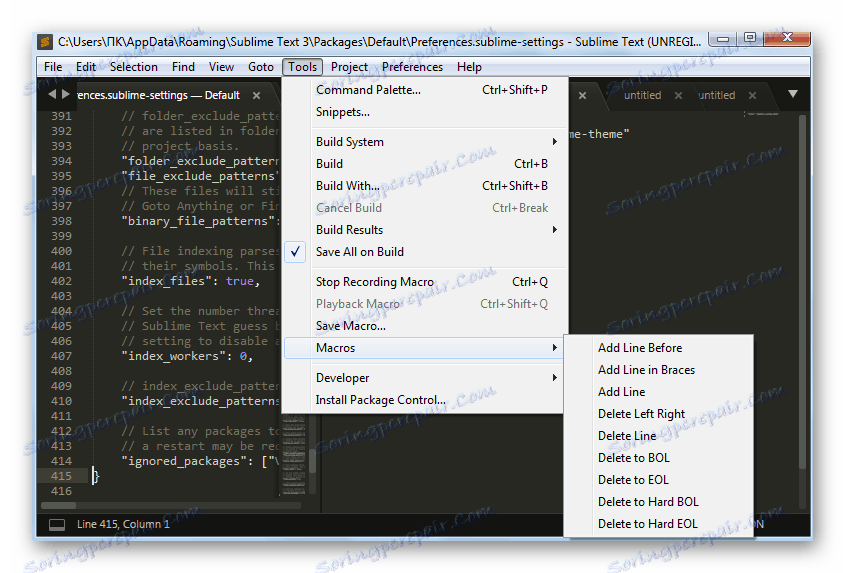Click the right tab scroll arrow
Screen dimensions: 845x573
[66, 94]
